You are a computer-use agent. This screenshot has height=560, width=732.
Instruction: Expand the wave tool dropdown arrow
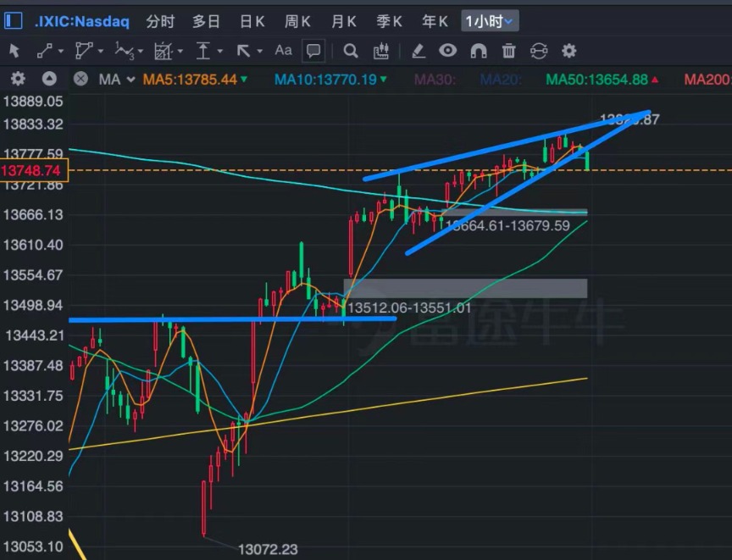(141, 52)
